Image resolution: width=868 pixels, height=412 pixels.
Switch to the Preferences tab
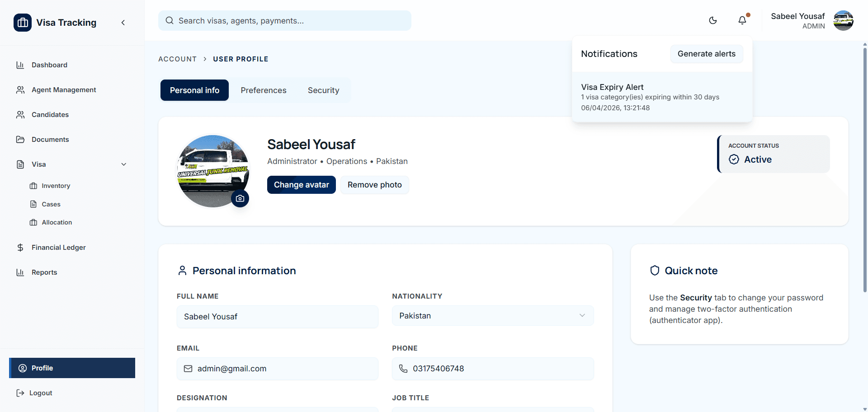click(x=264, y=90)
